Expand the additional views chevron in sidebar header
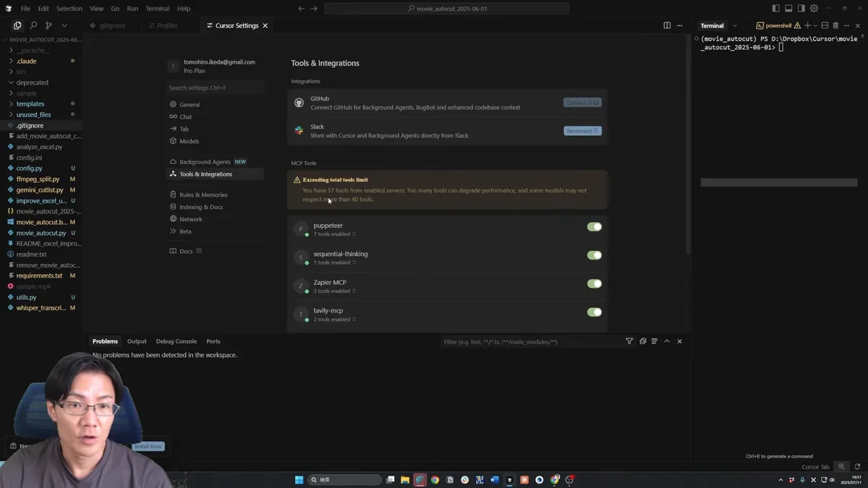The width and height of the screenshot is (868, 488). pos(64,25)
